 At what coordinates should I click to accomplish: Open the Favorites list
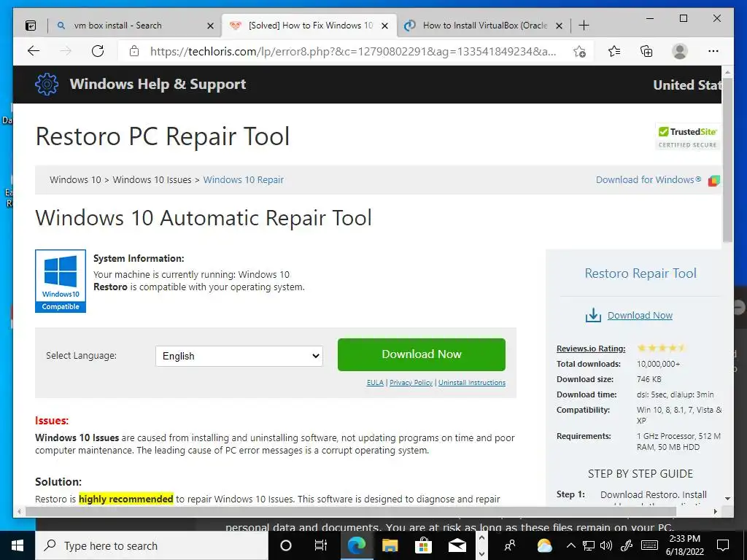(x=614, y=51)
